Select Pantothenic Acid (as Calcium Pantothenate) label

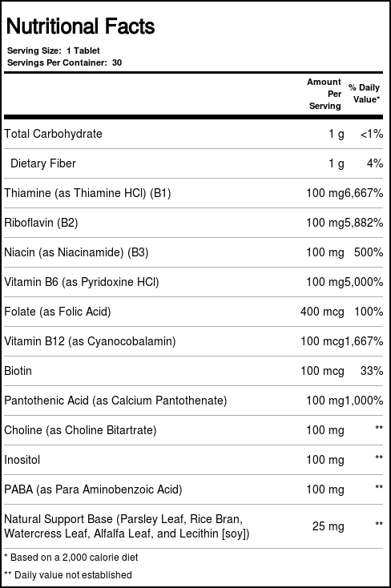pyautogui.click(x=115, y=401)
